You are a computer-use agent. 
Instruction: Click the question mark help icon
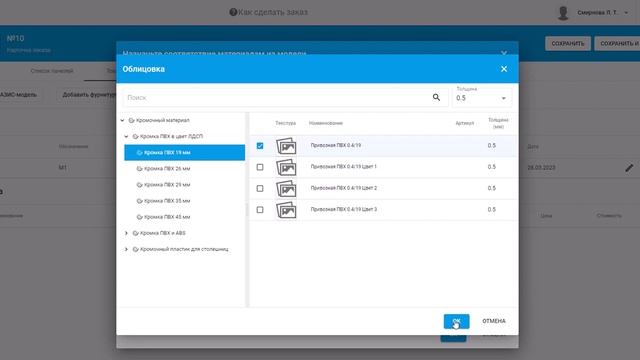pos(233,12)
